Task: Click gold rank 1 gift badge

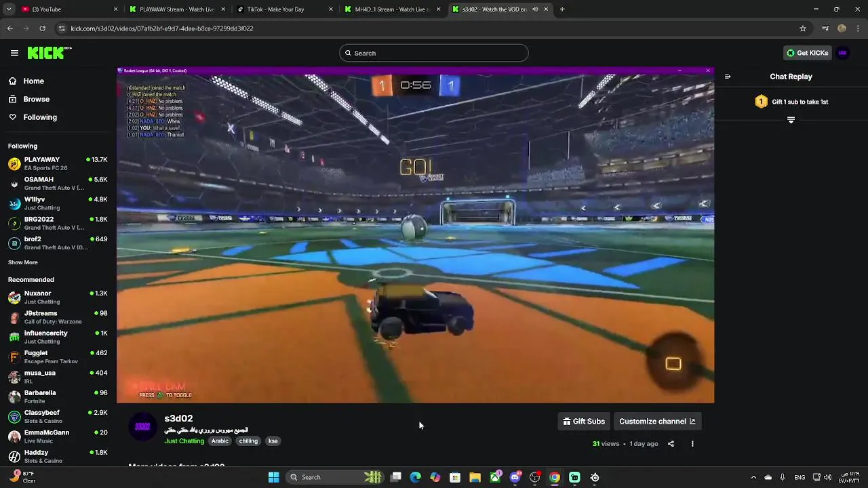Action: [761, 102]
